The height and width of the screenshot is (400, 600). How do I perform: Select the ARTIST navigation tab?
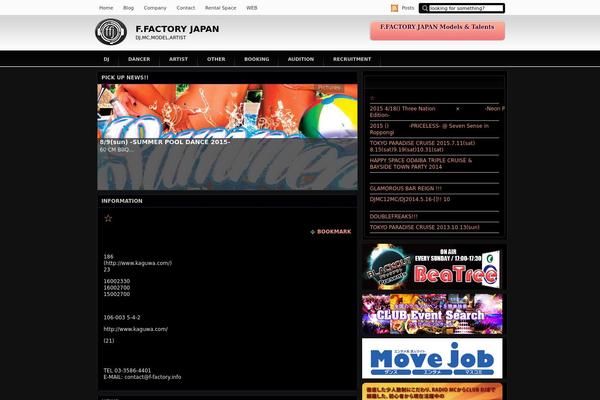tap(178, 59)
